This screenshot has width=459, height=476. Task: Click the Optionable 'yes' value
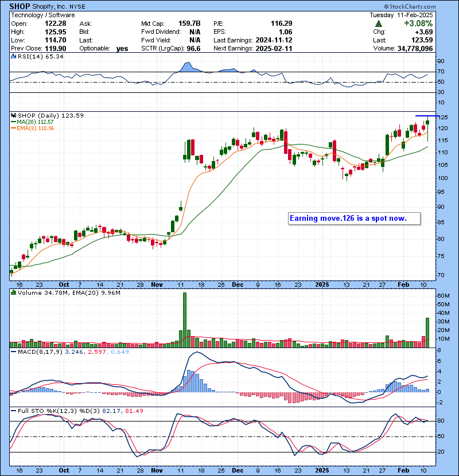[122, 49]
